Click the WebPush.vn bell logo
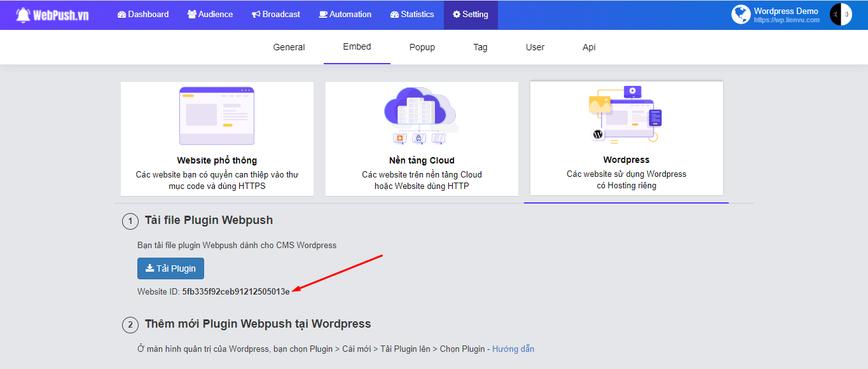 tap(52, 15)
